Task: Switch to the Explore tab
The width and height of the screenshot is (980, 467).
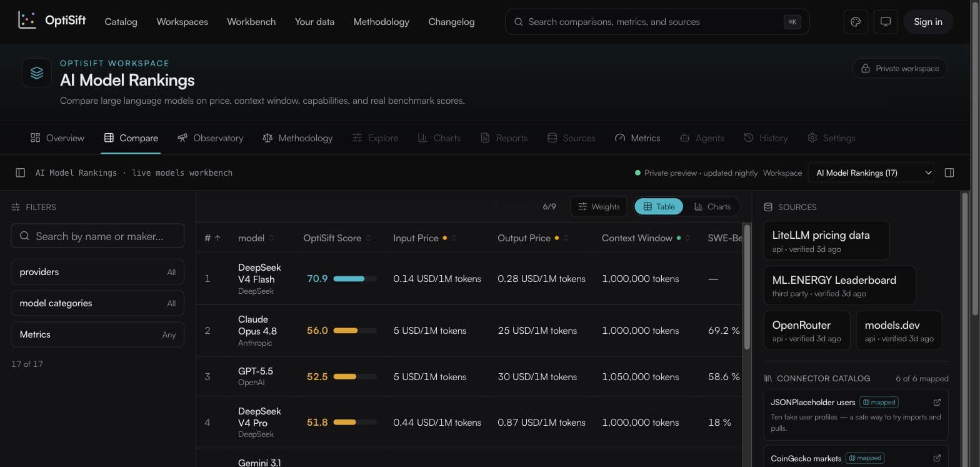Action: coord(376,138)
